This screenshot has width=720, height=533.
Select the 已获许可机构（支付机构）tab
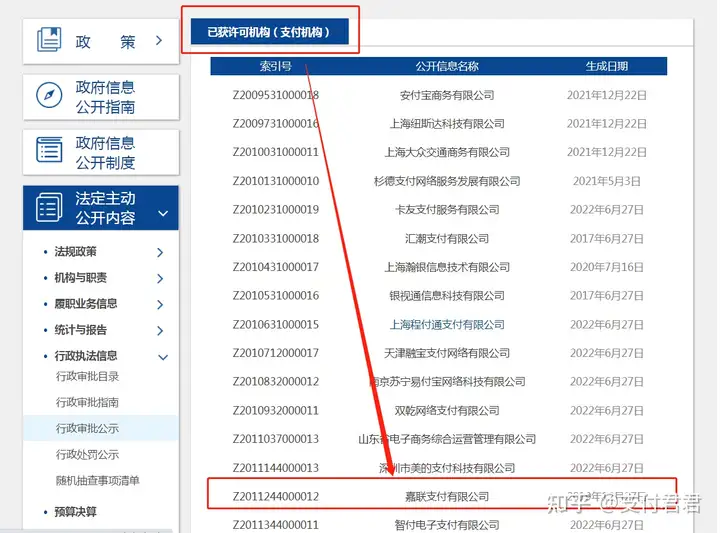(x=270, y=32)
